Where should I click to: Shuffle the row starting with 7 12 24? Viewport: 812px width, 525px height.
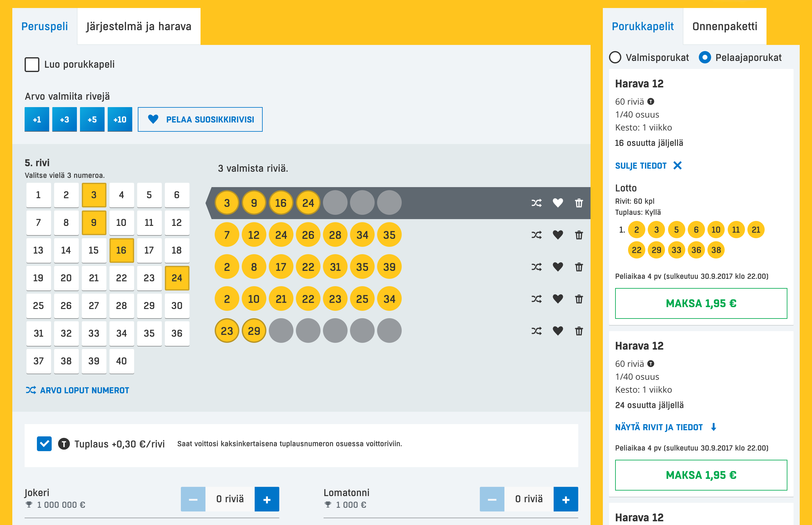[x=536, y=235]
